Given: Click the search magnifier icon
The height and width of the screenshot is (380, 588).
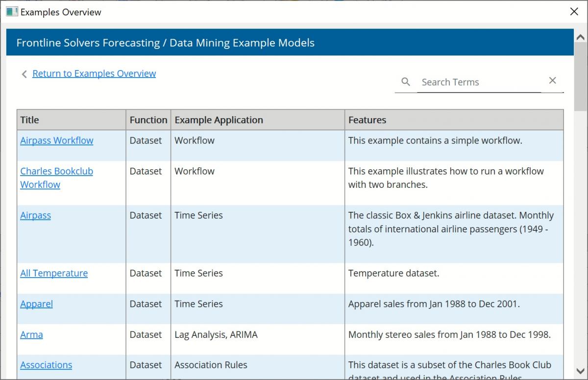Looking at the screenshot, I should 405,82.
